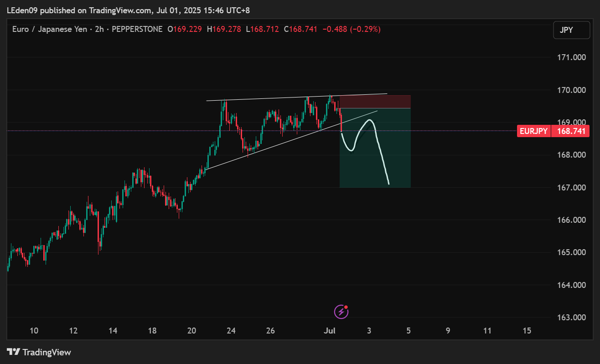Viewport: 600px width, 364px height.
Task: Click the 167.000 price axis label
Action: click(571, 188)
